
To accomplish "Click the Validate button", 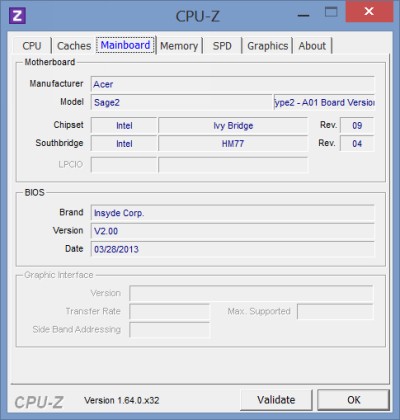I will [276, 400].
